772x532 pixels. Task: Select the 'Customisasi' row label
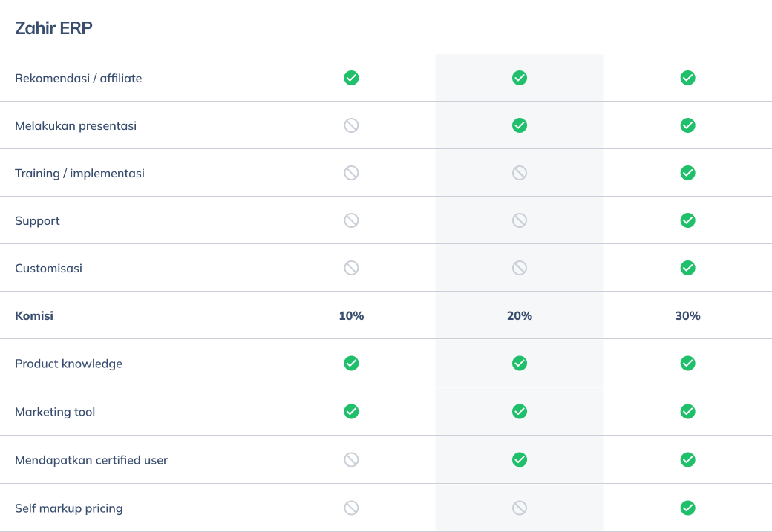[49, 268]
